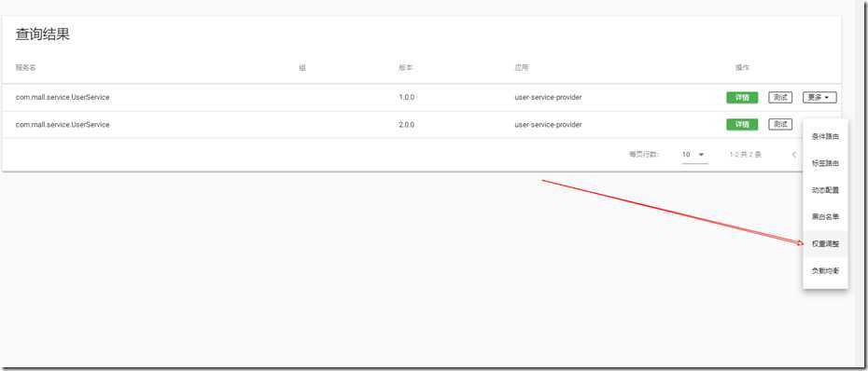Click the 版本 column header

tap(405, 68)
